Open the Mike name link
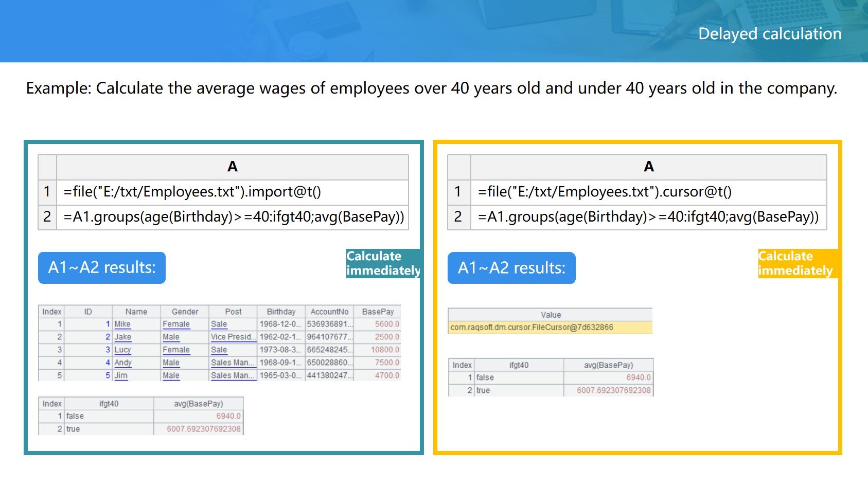The height and width of the screenshot is (488, 868). tap(122, 324)
